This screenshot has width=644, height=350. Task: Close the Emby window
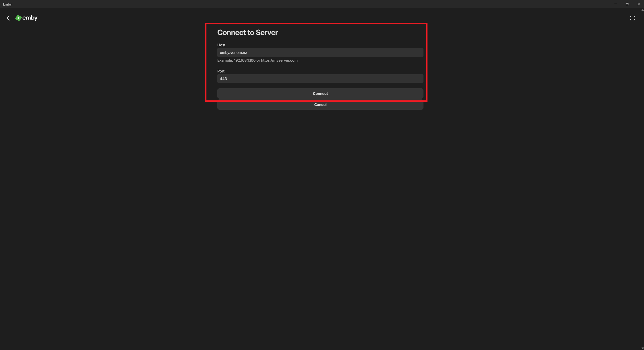[638, 4]
